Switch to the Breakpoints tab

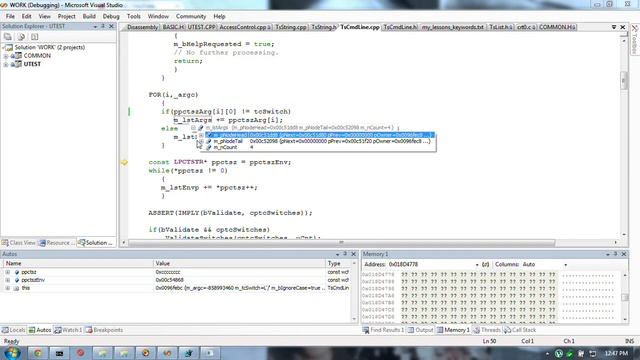pyautogui.click(x=104, y=330)
